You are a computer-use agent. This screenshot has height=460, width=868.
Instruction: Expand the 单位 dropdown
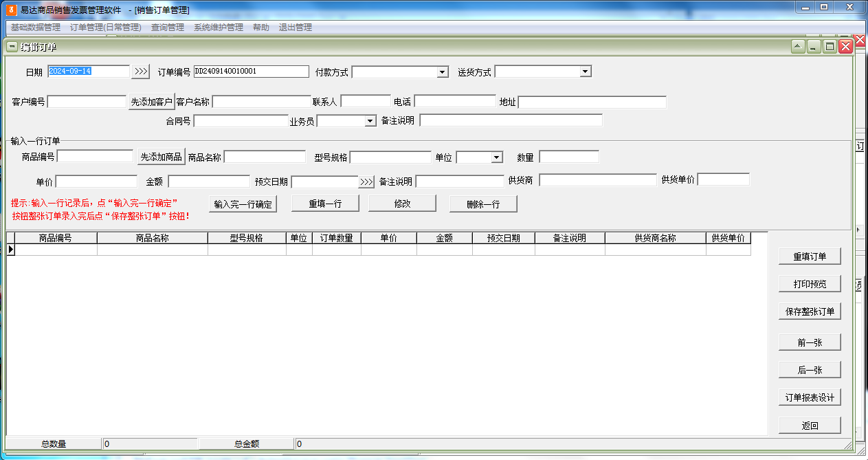tap(497, 157)
